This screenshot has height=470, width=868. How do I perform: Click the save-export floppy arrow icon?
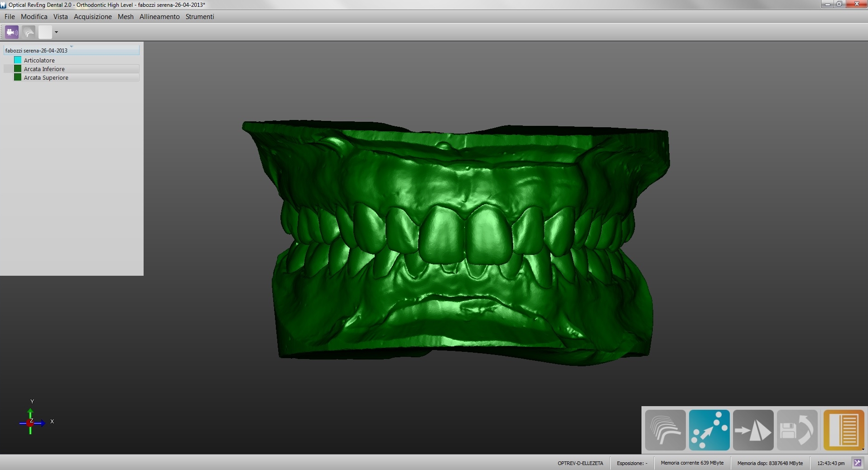797,430
